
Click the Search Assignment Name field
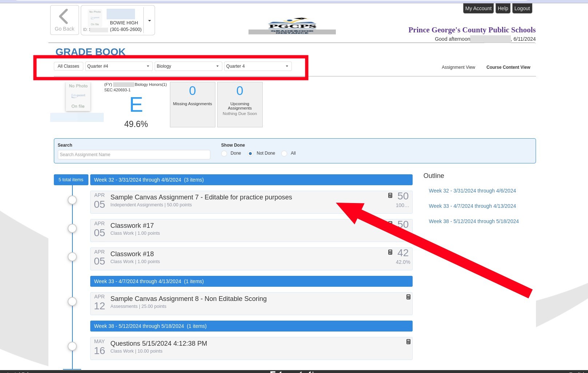coord(134,155)
